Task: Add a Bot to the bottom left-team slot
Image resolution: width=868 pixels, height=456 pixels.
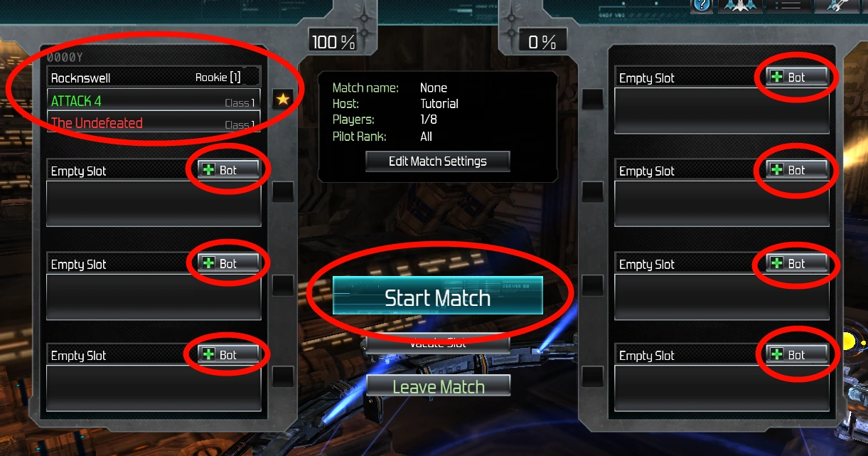Action: click(x=227, y=355)
